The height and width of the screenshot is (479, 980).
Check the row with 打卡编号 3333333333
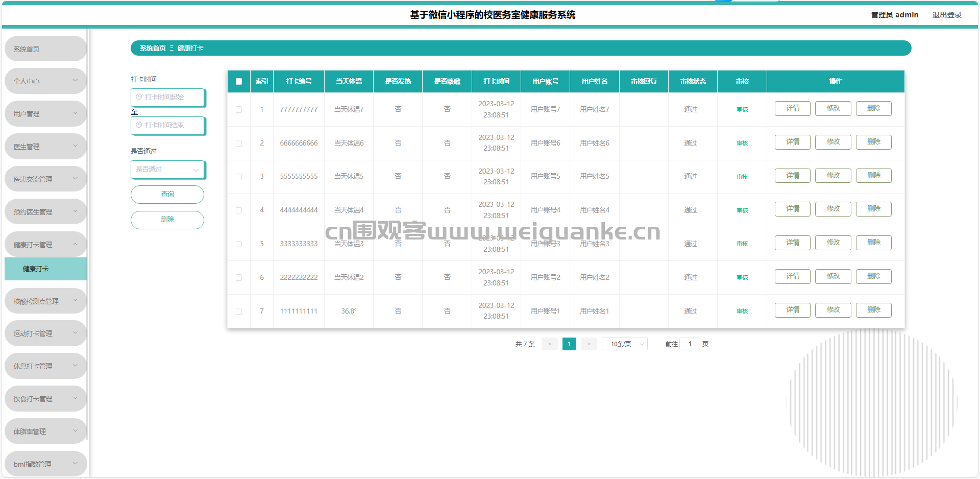pos(239,244)
